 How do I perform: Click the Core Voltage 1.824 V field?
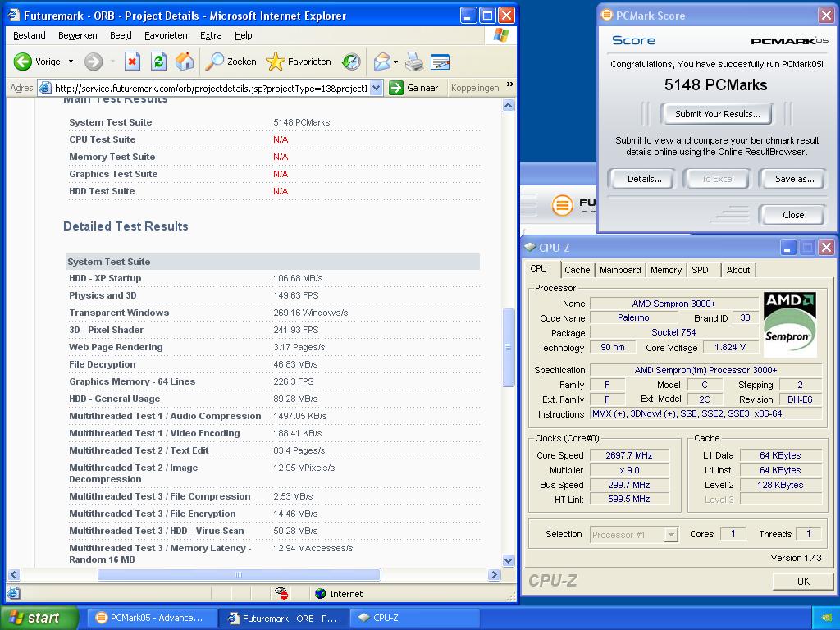coord(729,347)
